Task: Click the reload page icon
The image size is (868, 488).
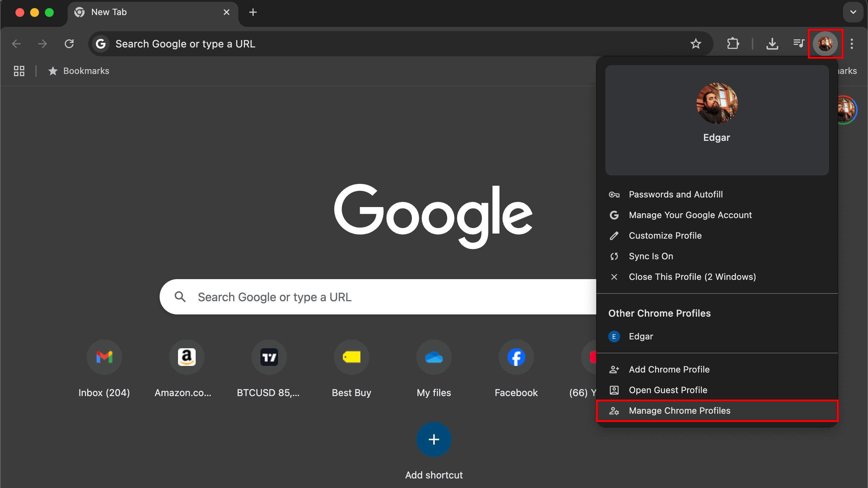Action: click(69, 44)
